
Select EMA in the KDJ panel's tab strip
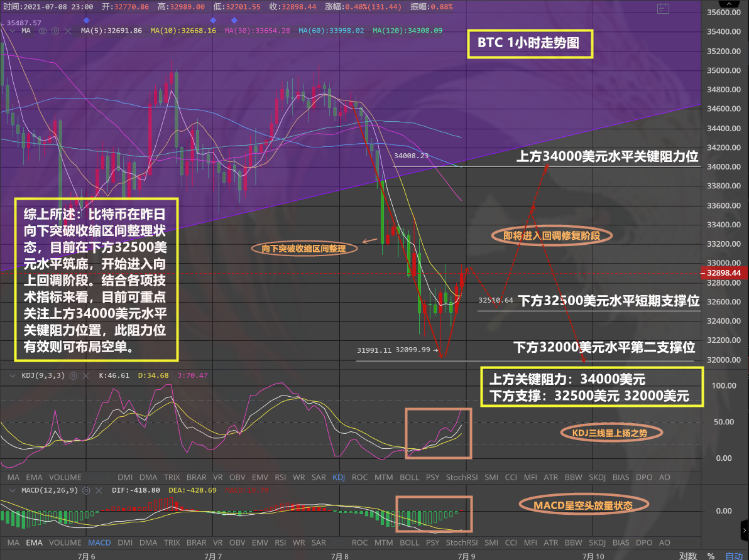[35, 477]
